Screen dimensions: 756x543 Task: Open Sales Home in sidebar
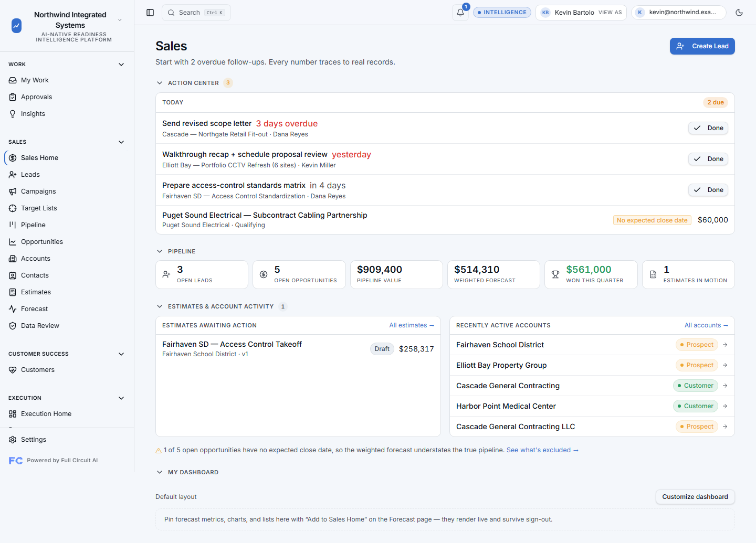click(67, 158)
